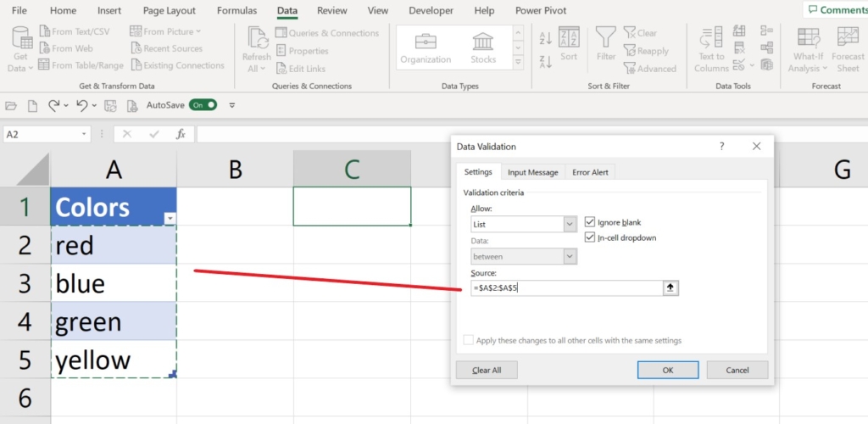Open Existing Connections

click(178, 65)
